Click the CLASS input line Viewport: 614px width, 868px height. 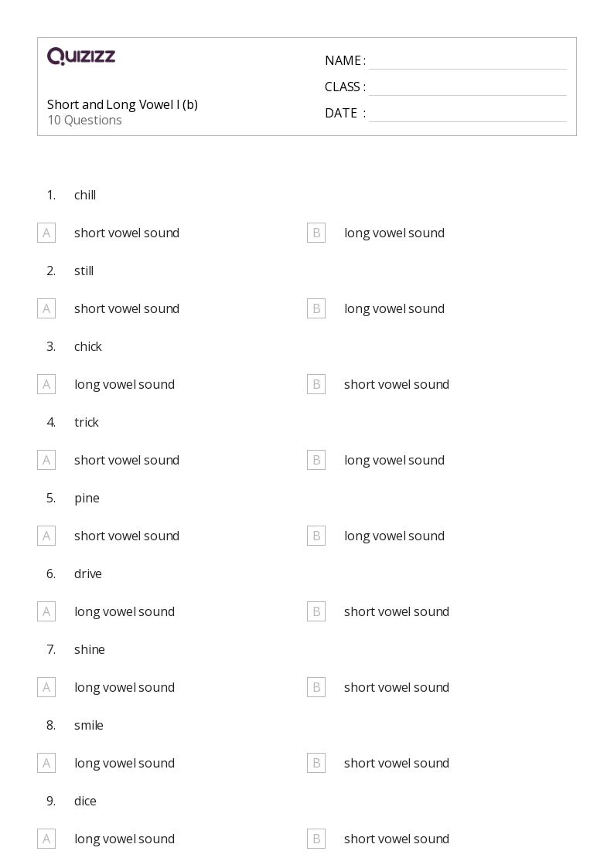pos(467,87)
